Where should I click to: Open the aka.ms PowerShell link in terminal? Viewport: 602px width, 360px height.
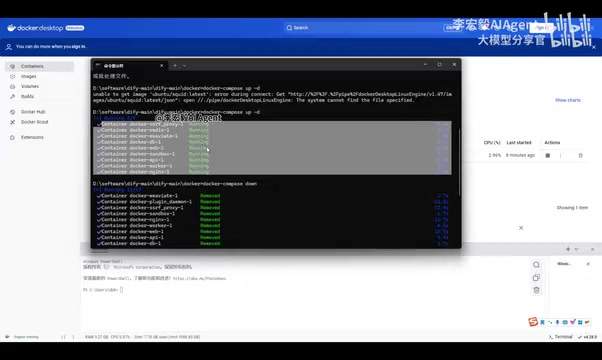tap(199, 279)
